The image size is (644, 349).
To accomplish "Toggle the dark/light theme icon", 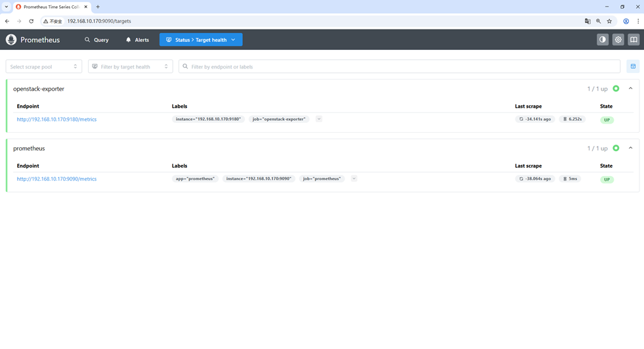I will [x=602, y=39].
